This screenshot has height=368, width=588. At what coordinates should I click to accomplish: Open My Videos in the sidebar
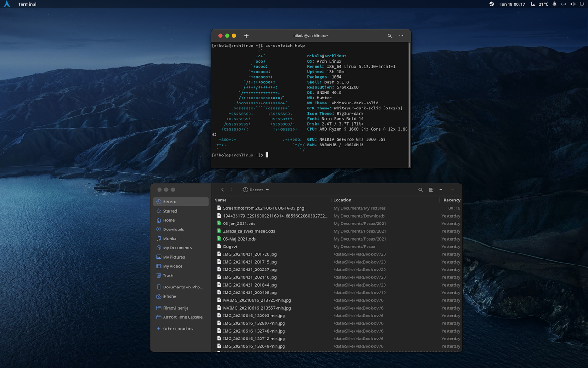181,266
